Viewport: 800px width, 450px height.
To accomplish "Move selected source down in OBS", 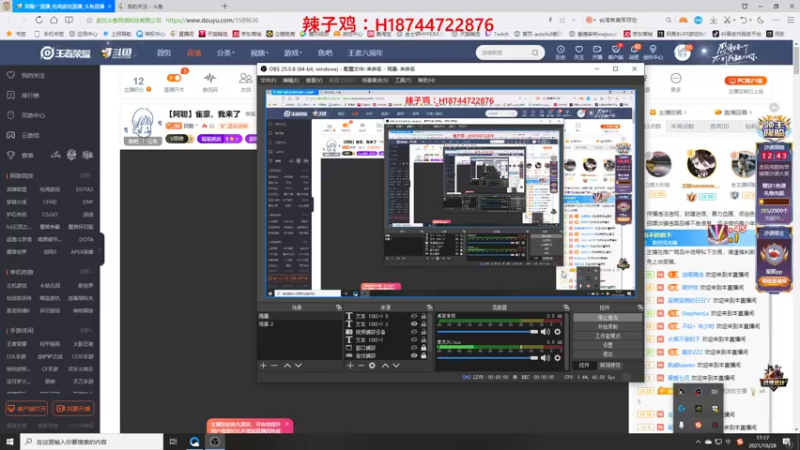I will pos(396,365).
